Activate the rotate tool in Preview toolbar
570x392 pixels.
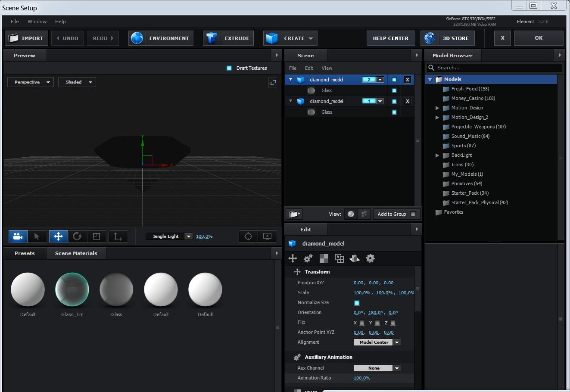(x=77, y=236)
